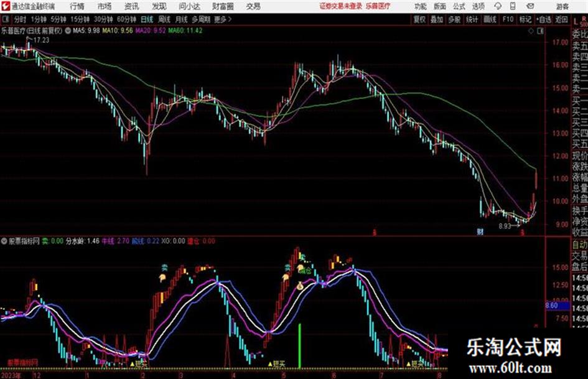
Task: Open the 发现 menu
Action: click(x=159, y=6)
